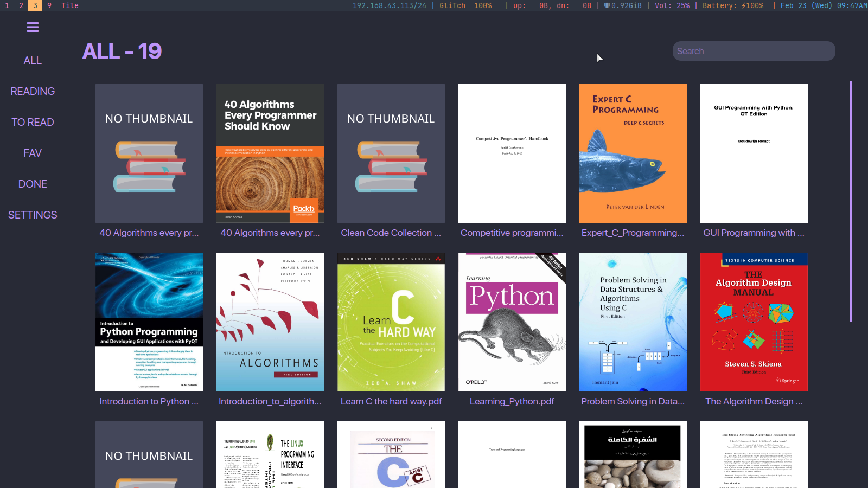Image resolution: width=868 pixels, height=488 pixels.
Task: Open Learning Python O'Reilly cover
Action: click(512, 322)
